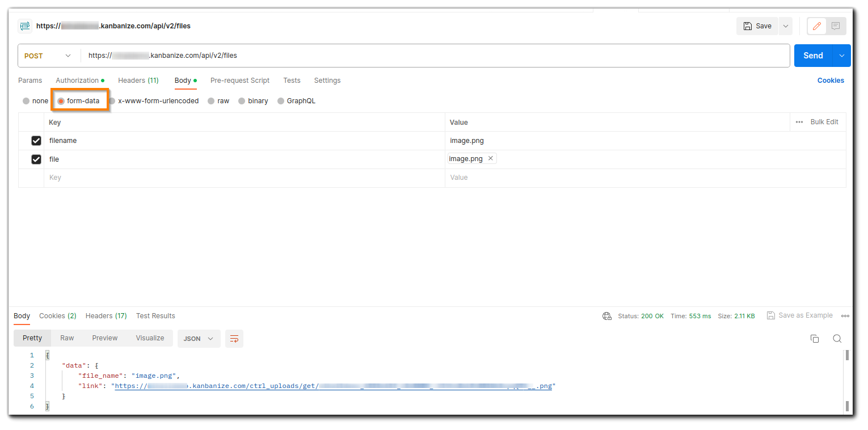Switch response view to Raw
Screen dimensions: 868x430
(x=67, y=338)
